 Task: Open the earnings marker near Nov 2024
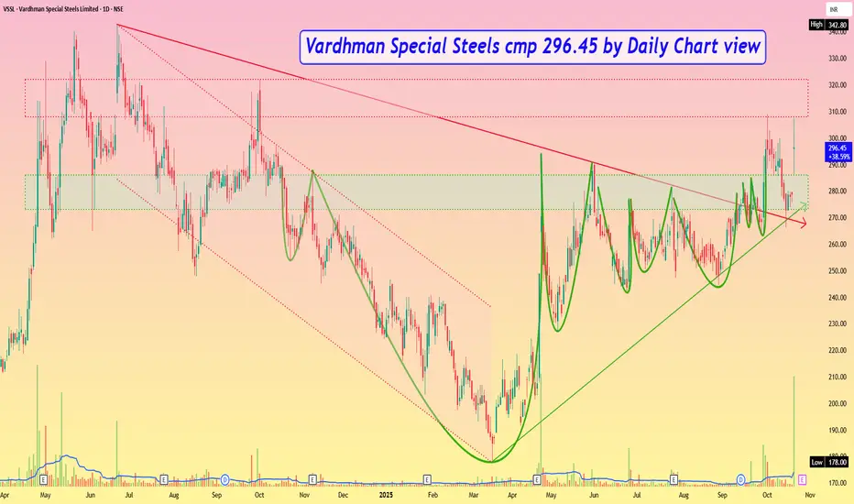[x=312, y=480]
